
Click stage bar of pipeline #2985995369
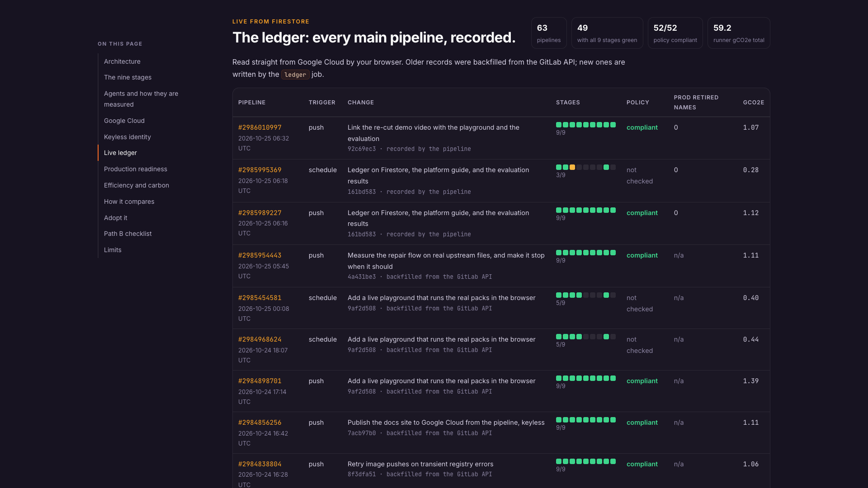coord(586,167)
